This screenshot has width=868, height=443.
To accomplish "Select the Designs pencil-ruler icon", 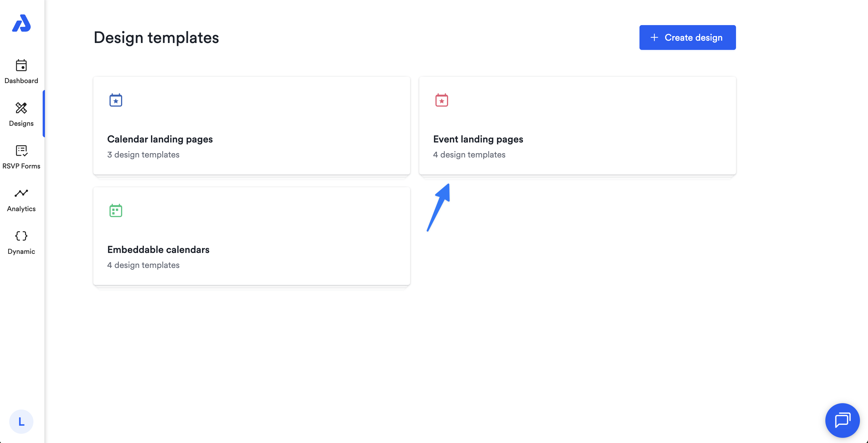I will (x=21, y=108).
